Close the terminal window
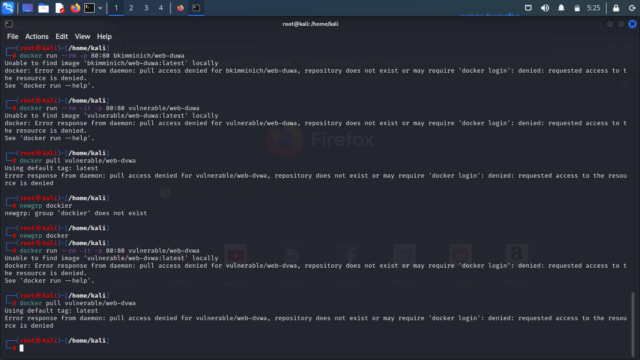The width and height of the screenshot is (640, 360). coord(632,24)
